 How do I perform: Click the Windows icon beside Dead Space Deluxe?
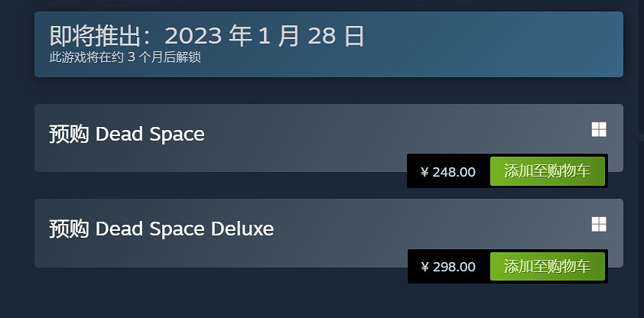coord(598,224)
